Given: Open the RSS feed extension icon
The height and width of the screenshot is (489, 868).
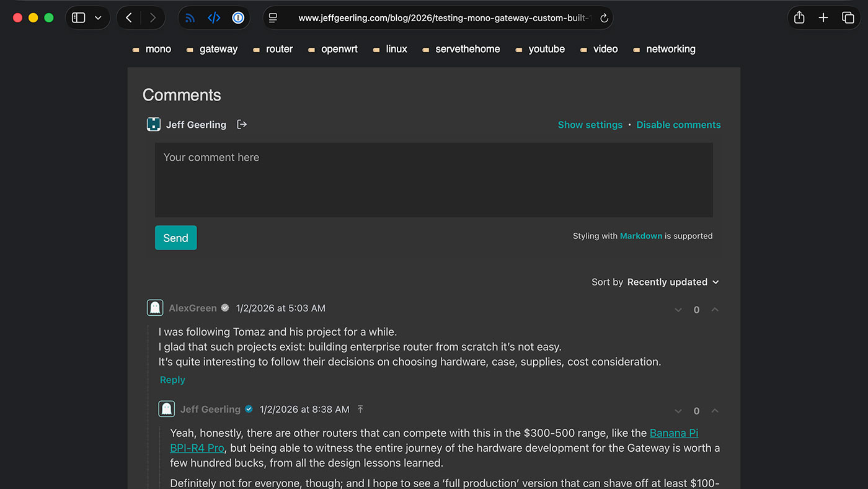Looking at the screenshot, I should pos(190,18).
